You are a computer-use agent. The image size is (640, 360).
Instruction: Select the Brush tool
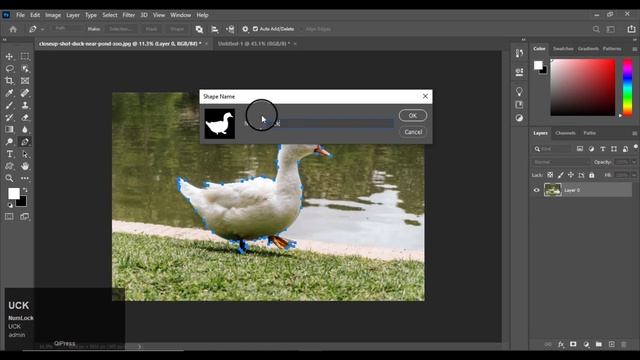coord(9,105)
